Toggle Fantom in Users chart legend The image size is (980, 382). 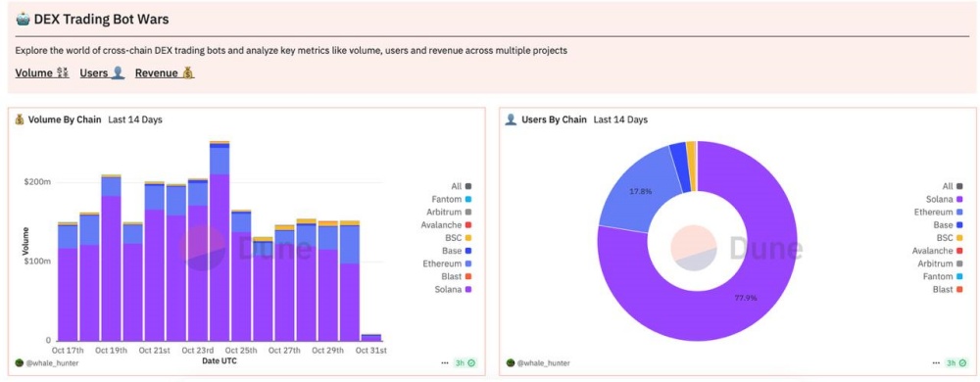pos(943,276)
